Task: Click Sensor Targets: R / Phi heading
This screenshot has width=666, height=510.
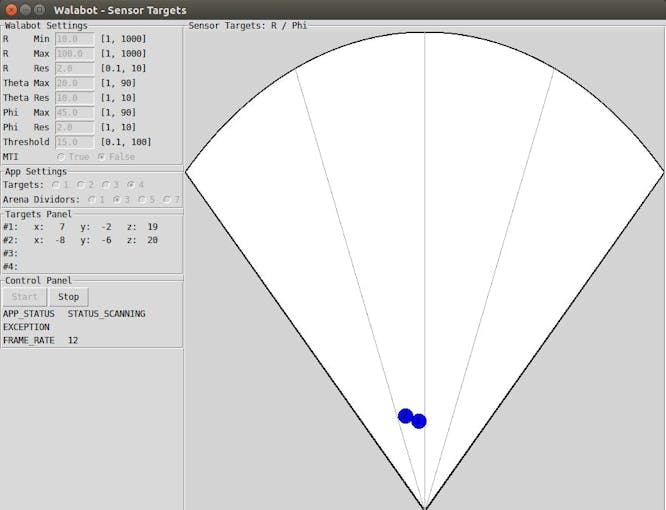Action: coord(248,25)
